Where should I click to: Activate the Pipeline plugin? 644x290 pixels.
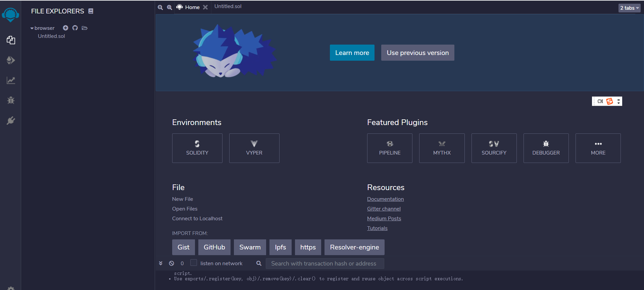click(390, 148)
